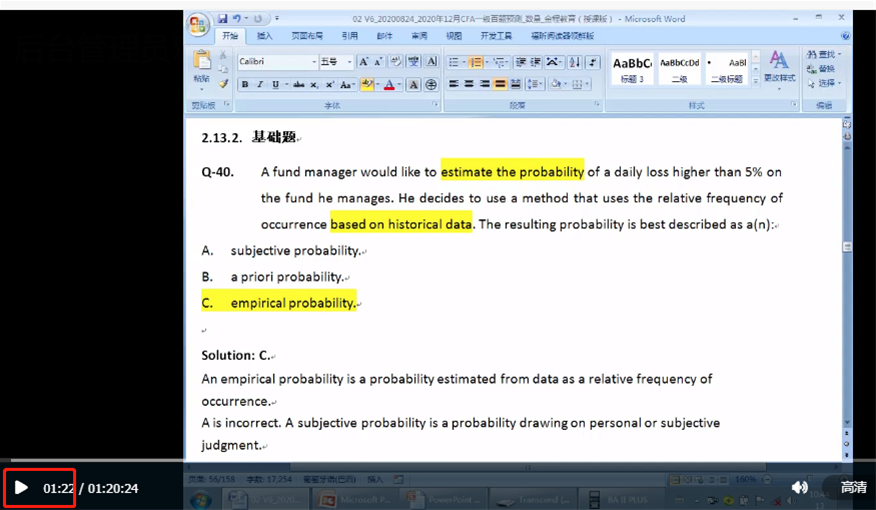Toggle numbered list formatting
The width and height of the screenshot is (876, 510).
pyautogui.click(x=475, y=61)
